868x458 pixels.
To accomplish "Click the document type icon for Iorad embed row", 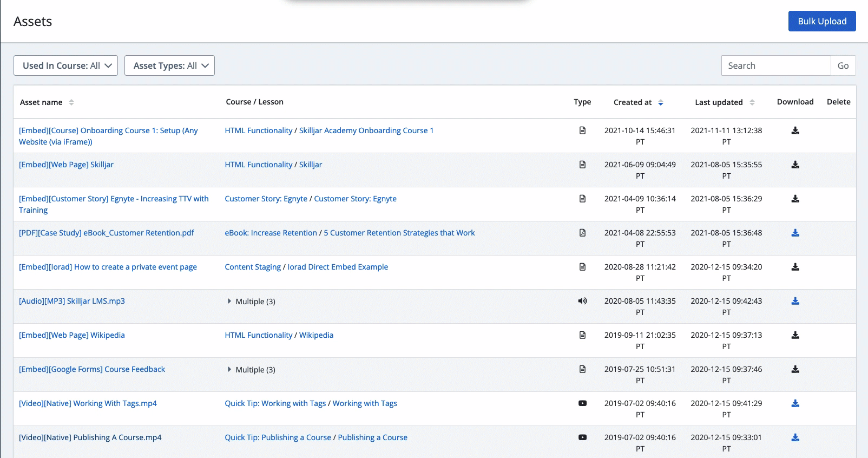I will point(582,267).
